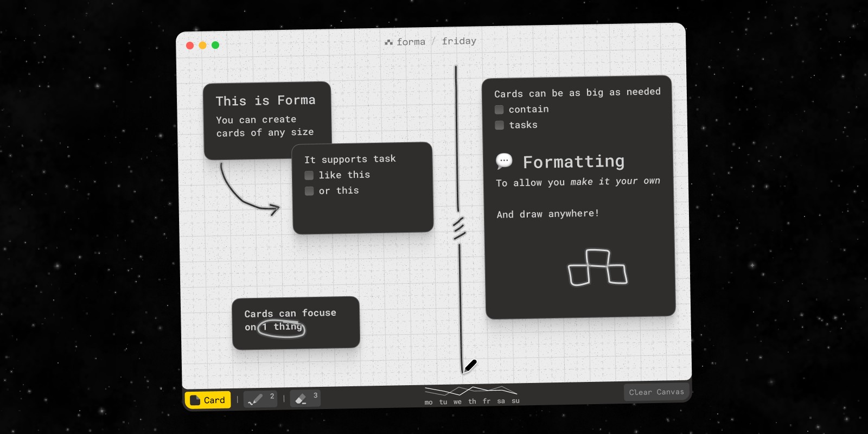The image size is (868, 434).
Task: Click 'forma' in the title breadcrumb
Action: [x=411, y=42]
